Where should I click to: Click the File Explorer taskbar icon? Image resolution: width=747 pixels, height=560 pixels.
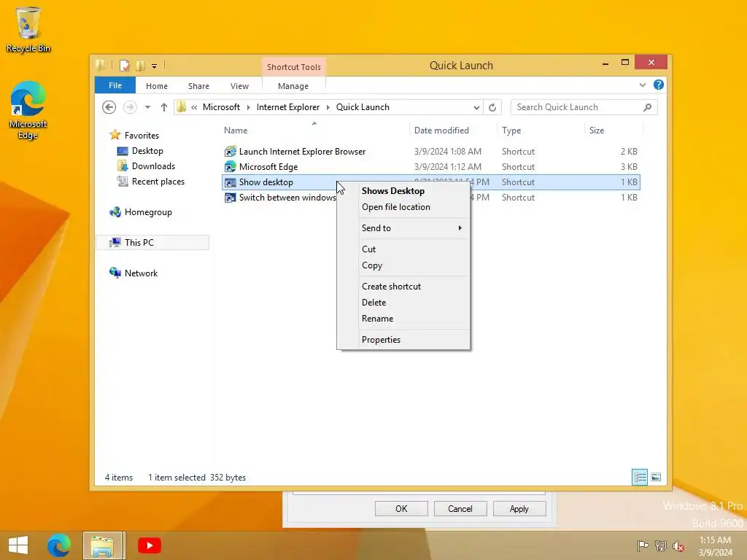(x=102, y=545)
